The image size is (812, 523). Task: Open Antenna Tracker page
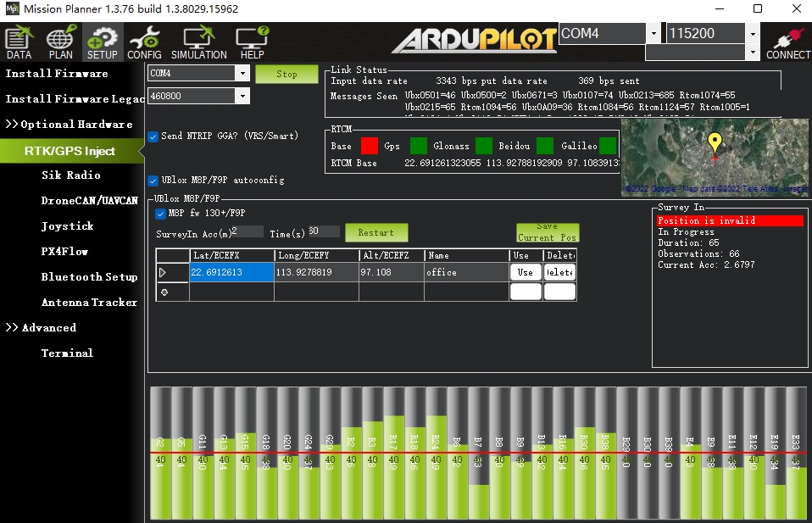tap(89, 303)
